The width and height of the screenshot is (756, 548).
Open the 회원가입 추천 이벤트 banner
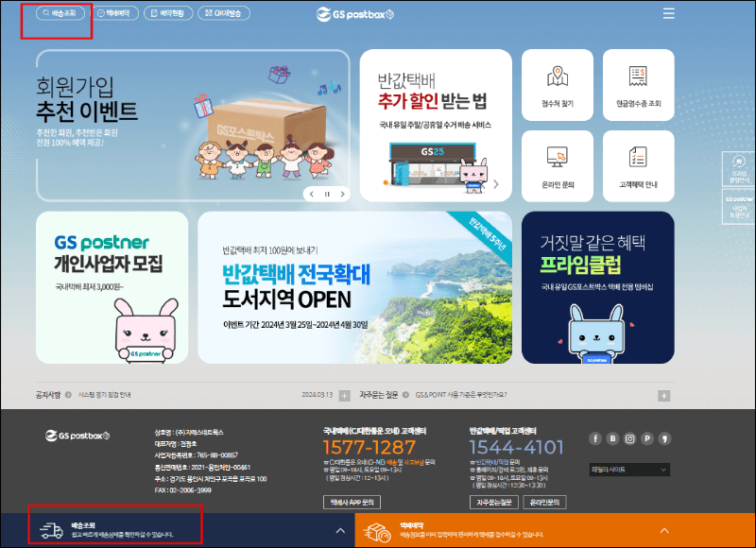193,126
